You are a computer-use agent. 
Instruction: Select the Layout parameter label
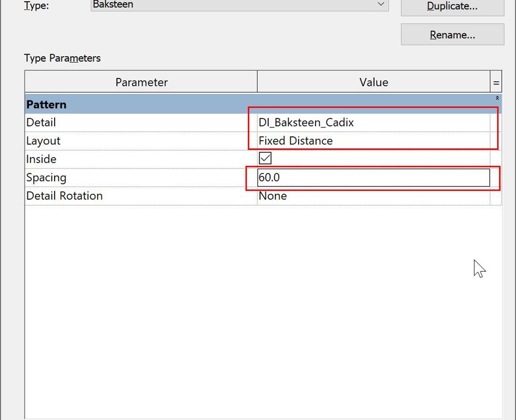point(43,141)
